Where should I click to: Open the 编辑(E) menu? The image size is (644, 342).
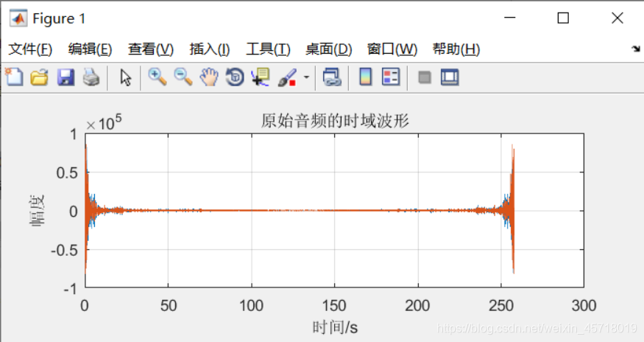pyautogui.click(x=90, y=49)
